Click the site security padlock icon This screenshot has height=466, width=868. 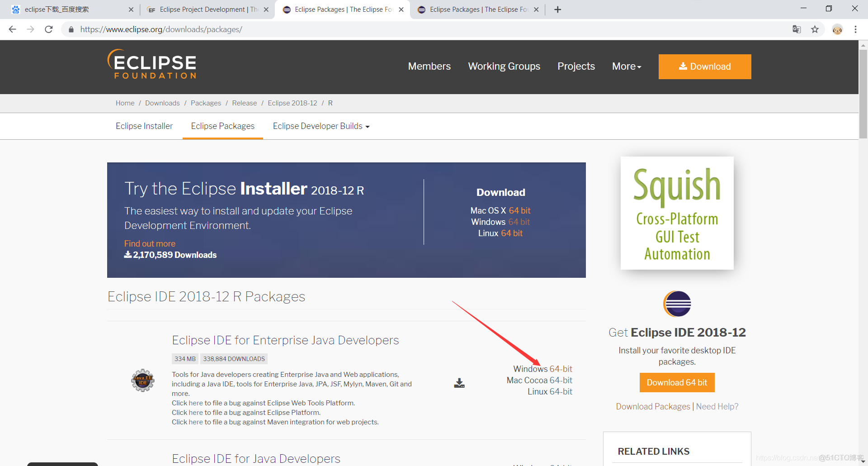click(71, 29)
